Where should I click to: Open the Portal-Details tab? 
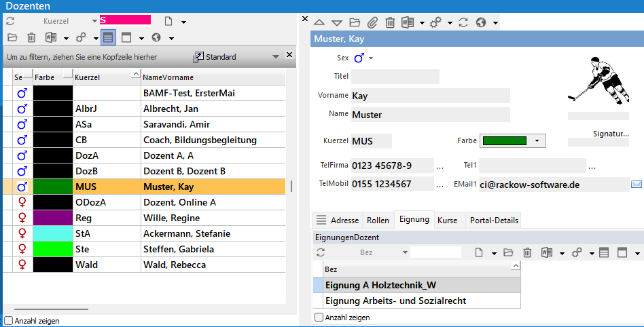pyautogui.click(x=494, y=220)
